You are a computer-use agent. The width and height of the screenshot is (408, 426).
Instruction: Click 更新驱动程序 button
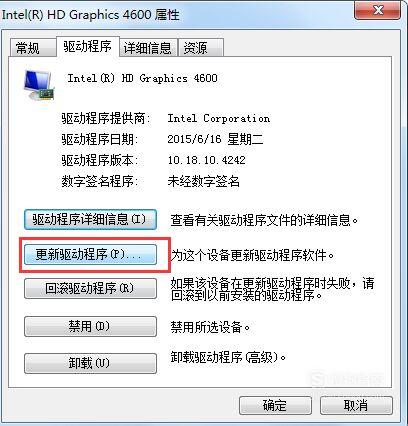click(90, 255)
